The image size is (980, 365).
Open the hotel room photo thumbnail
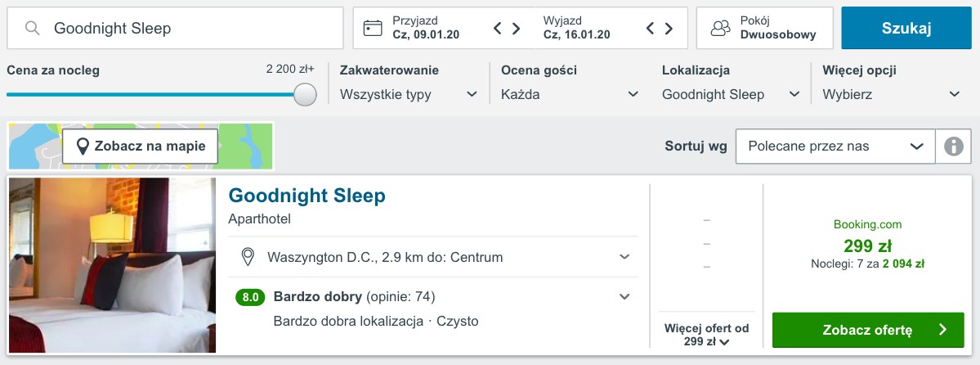[113, 265]
